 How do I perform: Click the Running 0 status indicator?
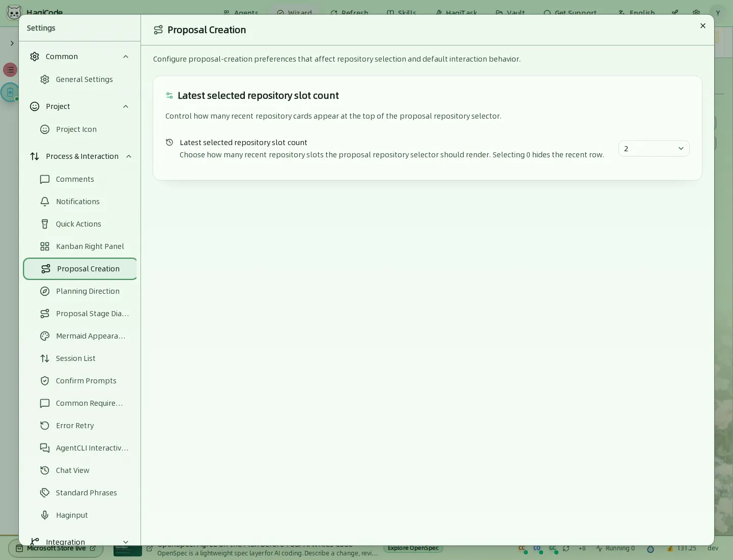615,548
